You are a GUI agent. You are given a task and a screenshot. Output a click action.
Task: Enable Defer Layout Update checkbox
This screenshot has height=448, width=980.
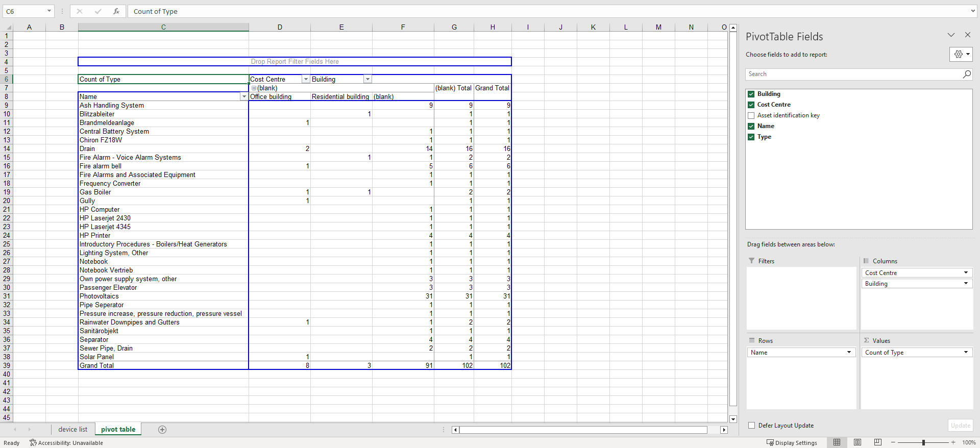click(751, 426)
